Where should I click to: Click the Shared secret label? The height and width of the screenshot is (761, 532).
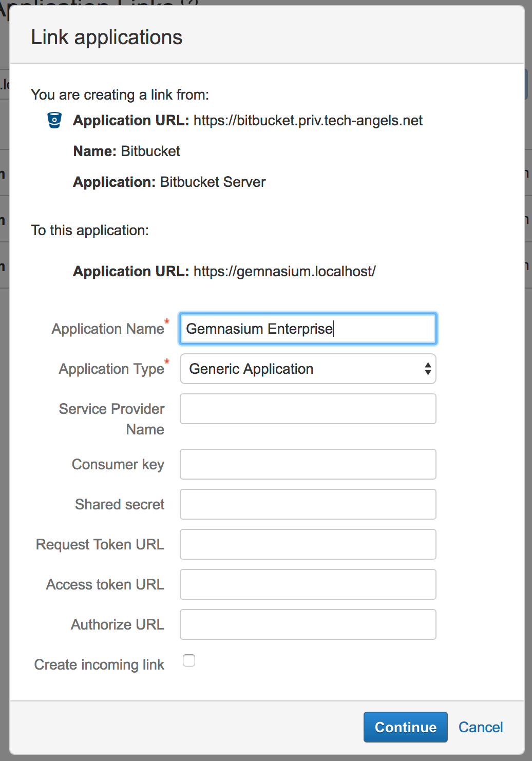point(120,504)
